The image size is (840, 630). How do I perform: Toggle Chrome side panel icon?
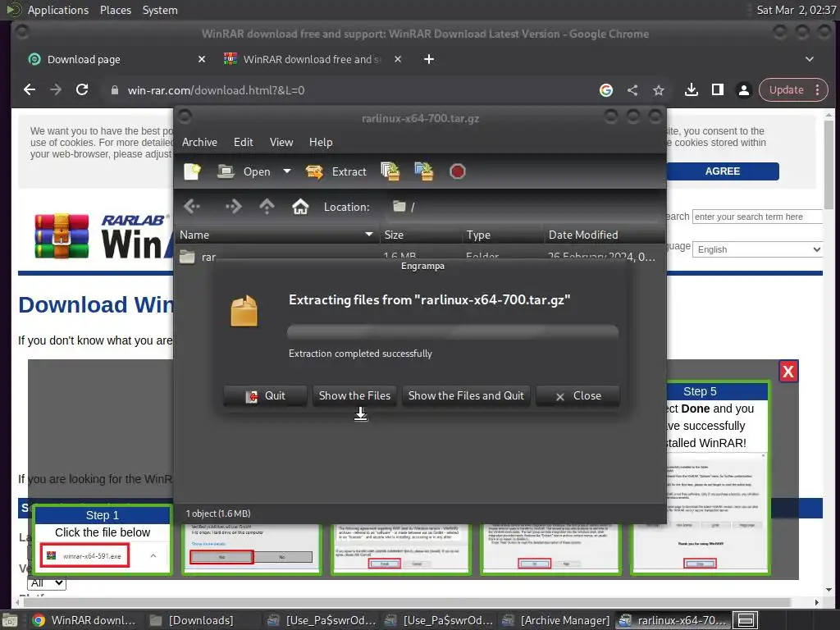(717, 90)
